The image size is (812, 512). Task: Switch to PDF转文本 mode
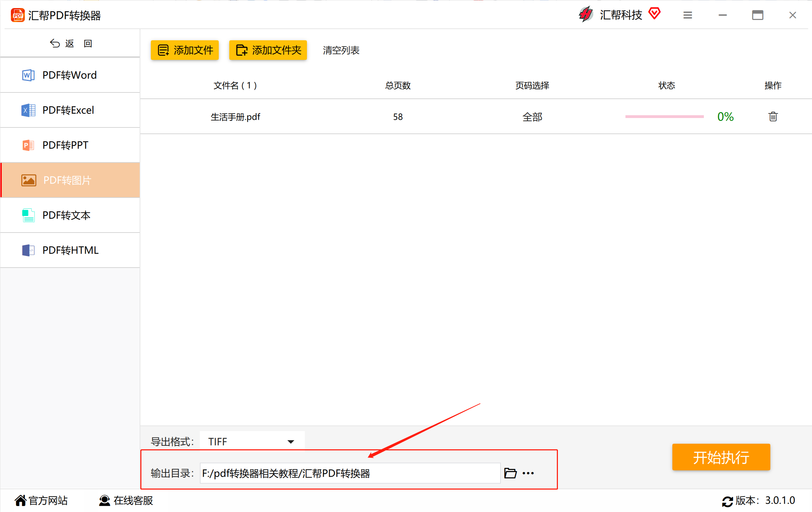(x=70, y=215)
